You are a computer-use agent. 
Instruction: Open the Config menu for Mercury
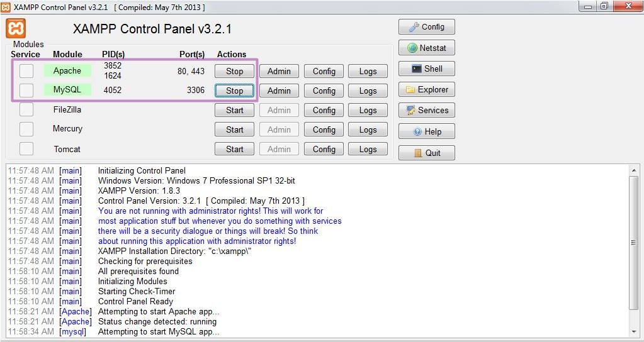click(x=324, y=130)
